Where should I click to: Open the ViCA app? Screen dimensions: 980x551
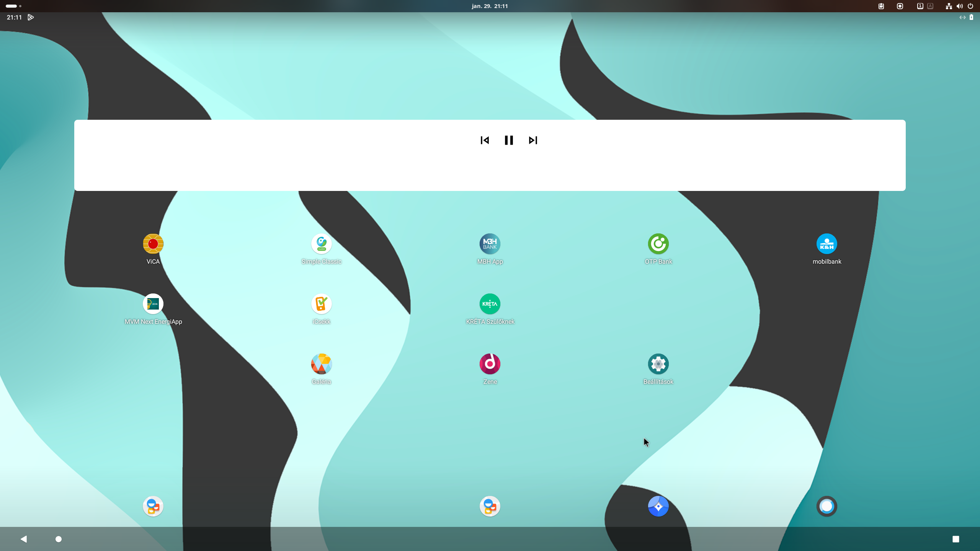[x=153, y=244]
